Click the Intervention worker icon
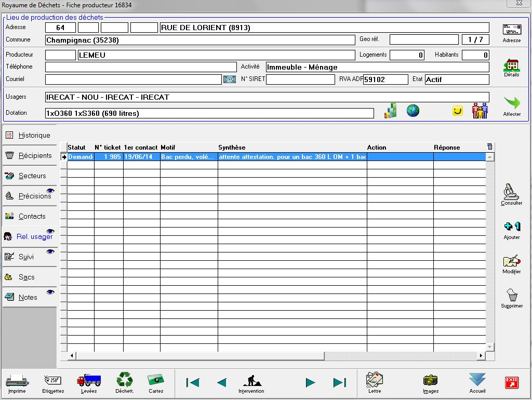The width and height of the screenshot is (532, 400). tap(251, 382)
